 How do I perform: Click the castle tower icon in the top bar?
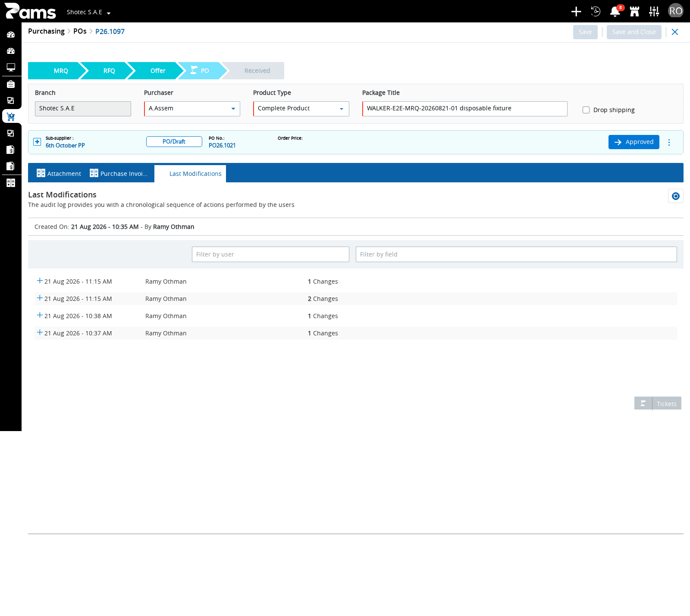click(x=634, y=12)
